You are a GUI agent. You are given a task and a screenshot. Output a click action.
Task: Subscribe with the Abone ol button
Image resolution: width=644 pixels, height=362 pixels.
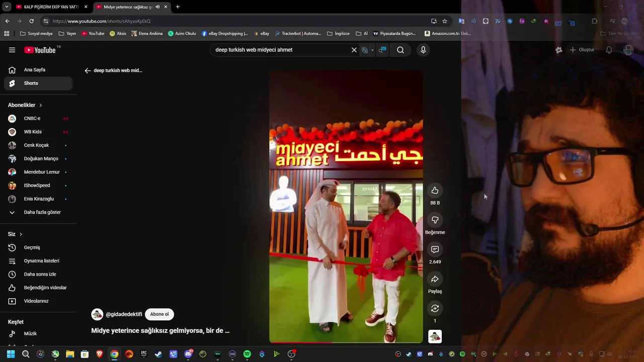159,314
